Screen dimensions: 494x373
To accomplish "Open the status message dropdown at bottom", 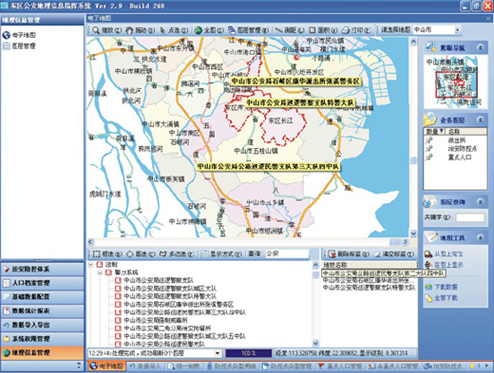I will 218,353.
